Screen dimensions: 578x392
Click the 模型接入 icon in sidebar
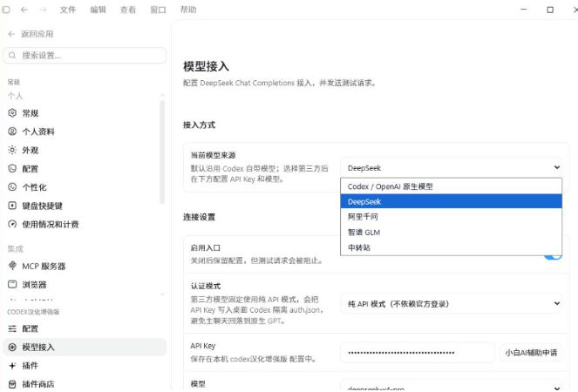tap(12, 347)
